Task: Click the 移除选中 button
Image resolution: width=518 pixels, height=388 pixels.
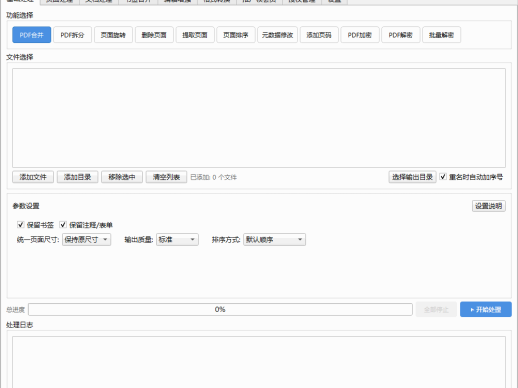Action: tap(122, 177)
